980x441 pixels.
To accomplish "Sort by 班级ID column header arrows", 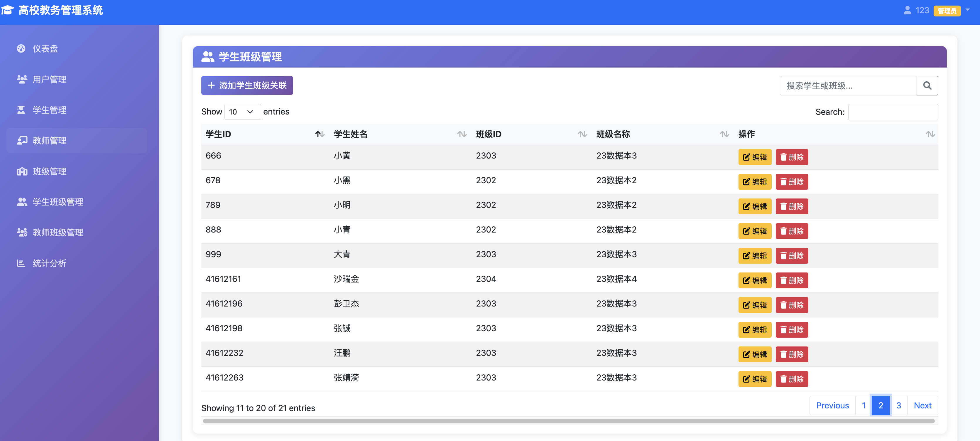I will click(582, 134).
